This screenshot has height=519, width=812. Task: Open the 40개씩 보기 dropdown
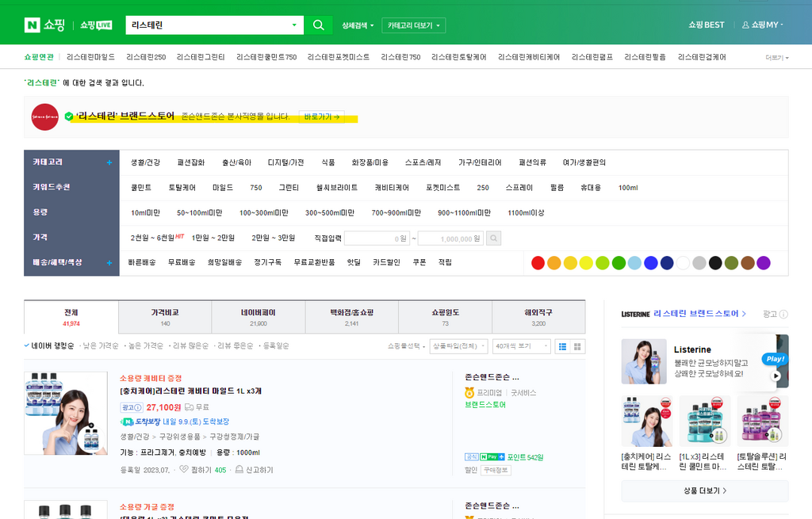pyautogui.click(x=521, y=346)
